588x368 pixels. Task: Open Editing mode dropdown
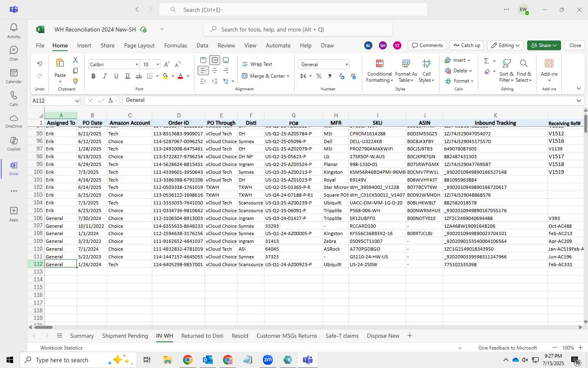tap(506, 45)
